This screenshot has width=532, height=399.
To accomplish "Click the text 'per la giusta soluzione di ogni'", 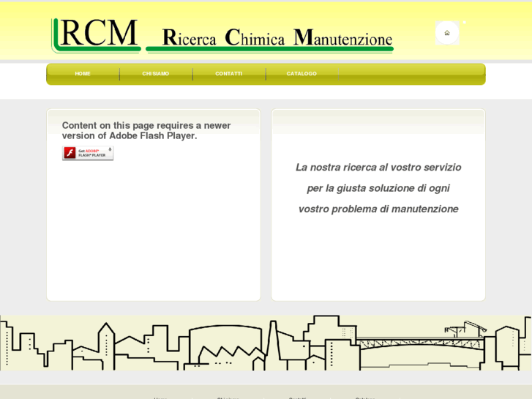I will pyautogui.click(x=378, y=188).
